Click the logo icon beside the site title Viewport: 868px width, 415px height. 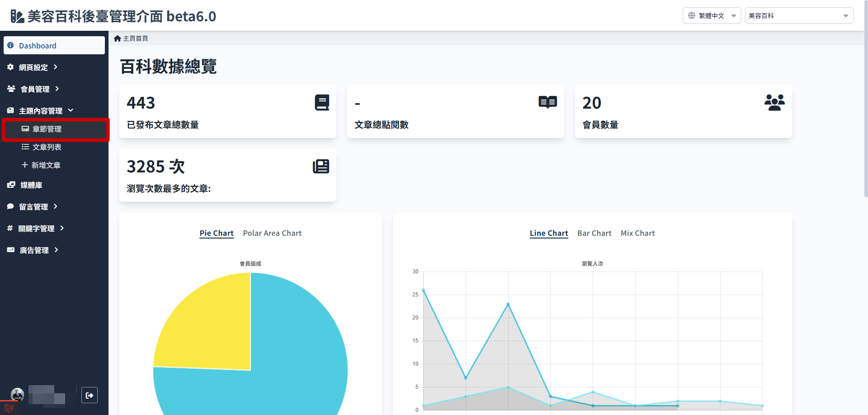pos(17,16)
